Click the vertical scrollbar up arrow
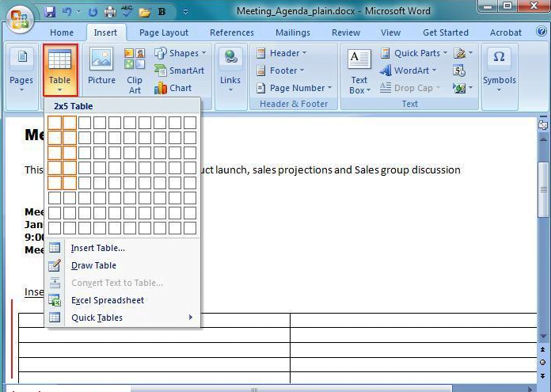 [543, 140]
